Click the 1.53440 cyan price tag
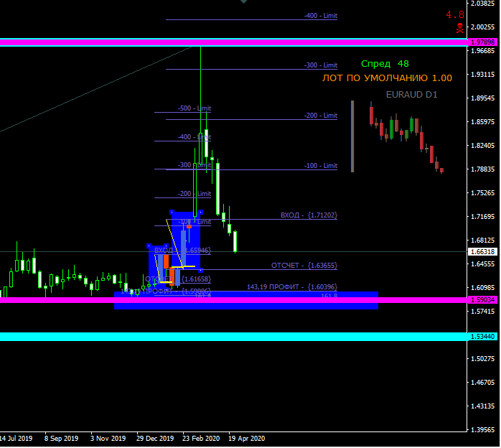501x448 pixels. (x=483, y=337)
